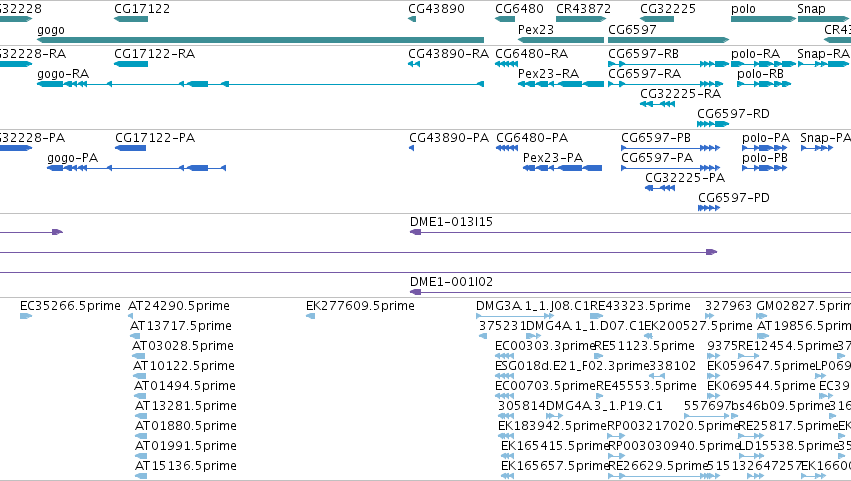
Task: Open EST EK277609.5prime label
Action: pos(360,306)
